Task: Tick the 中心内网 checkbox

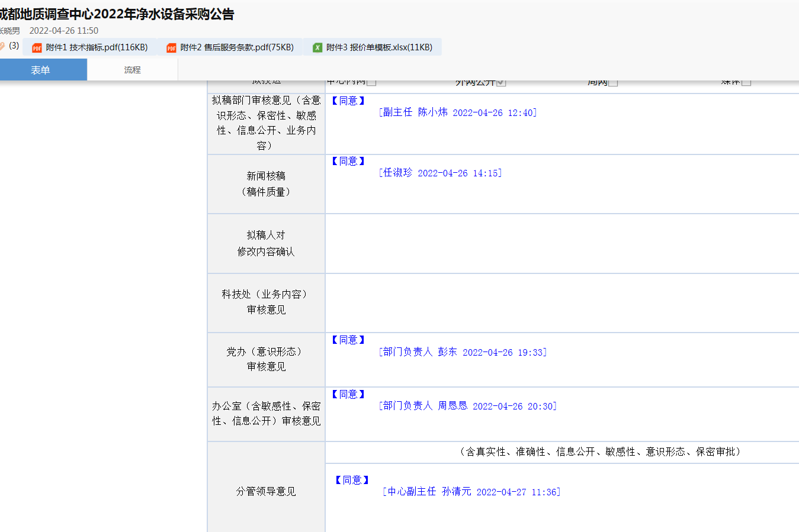Action: pos(371,82)
